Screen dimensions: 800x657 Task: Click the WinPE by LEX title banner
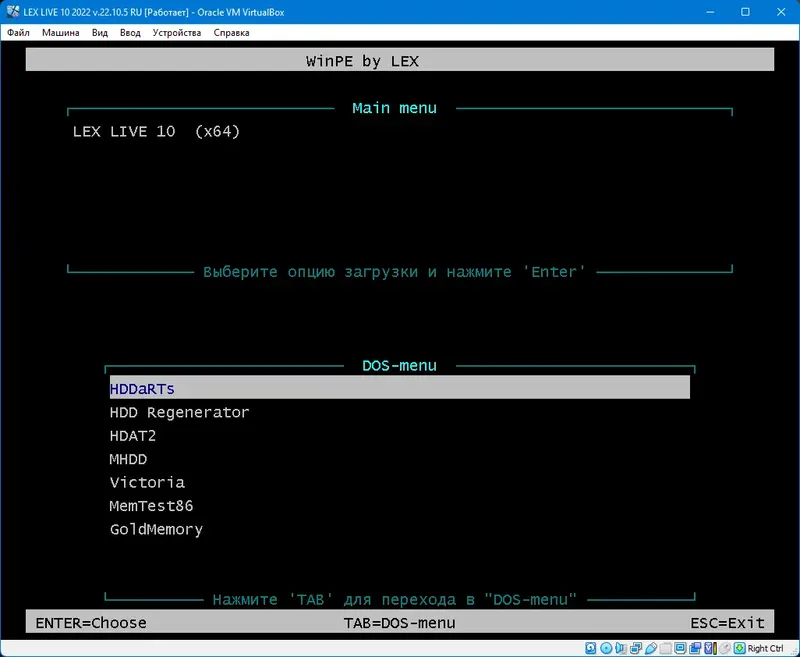(x=399, y=60)
